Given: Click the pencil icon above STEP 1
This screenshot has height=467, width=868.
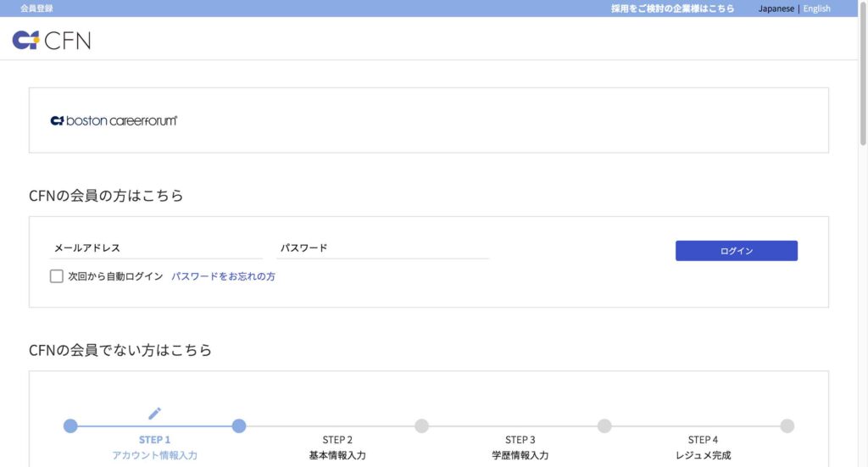Looking at the screenshot, I should 154,413.
